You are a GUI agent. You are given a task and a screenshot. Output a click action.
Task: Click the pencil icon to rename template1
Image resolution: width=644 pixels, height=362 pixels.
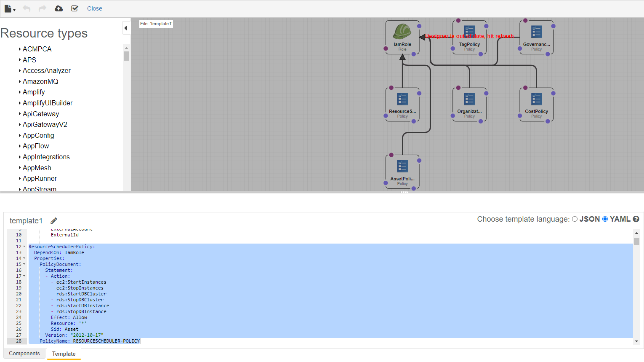[x=54, y=221]
